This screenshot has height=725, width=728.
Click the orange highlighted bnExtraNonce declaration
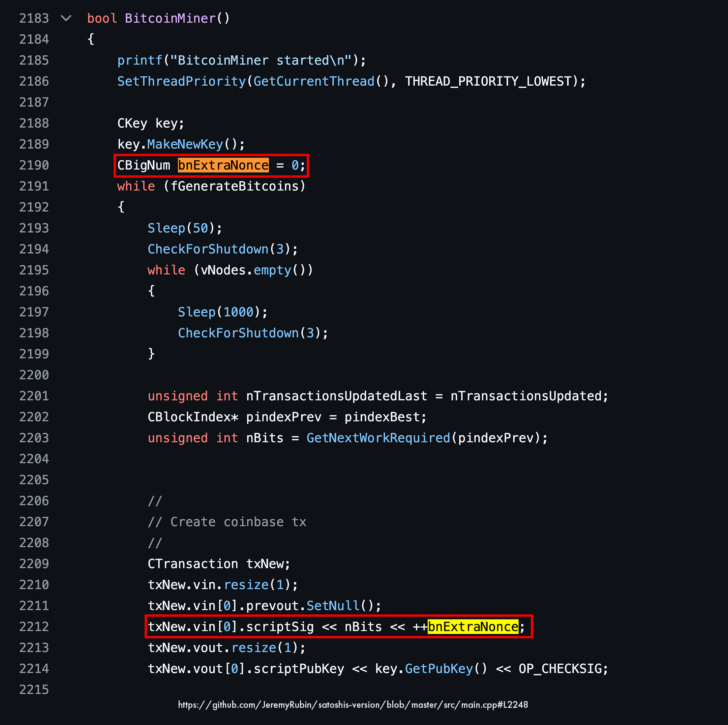(x=223, y=165)
